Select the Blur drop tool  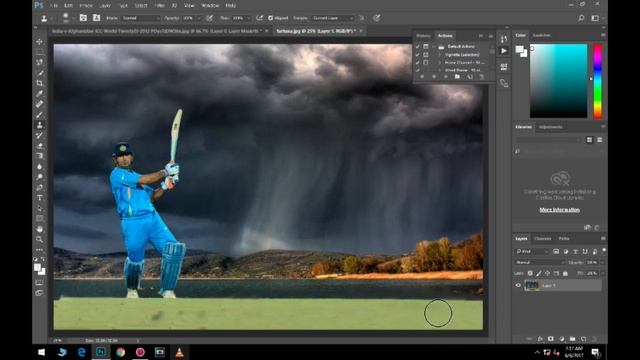40,167
